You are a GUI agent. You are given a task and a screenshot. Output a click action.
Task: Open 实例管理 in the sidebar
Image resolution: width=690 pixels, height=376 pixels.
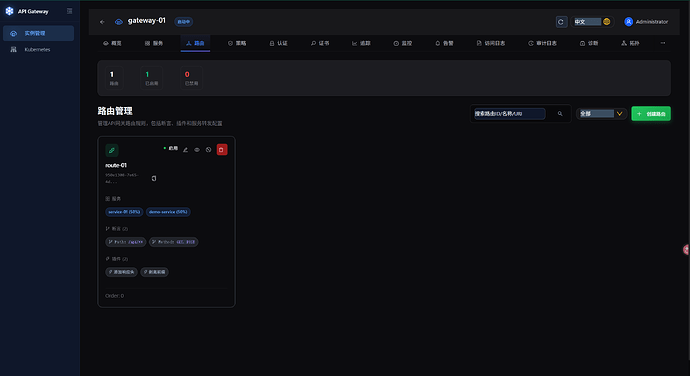(x=38, y=33)
